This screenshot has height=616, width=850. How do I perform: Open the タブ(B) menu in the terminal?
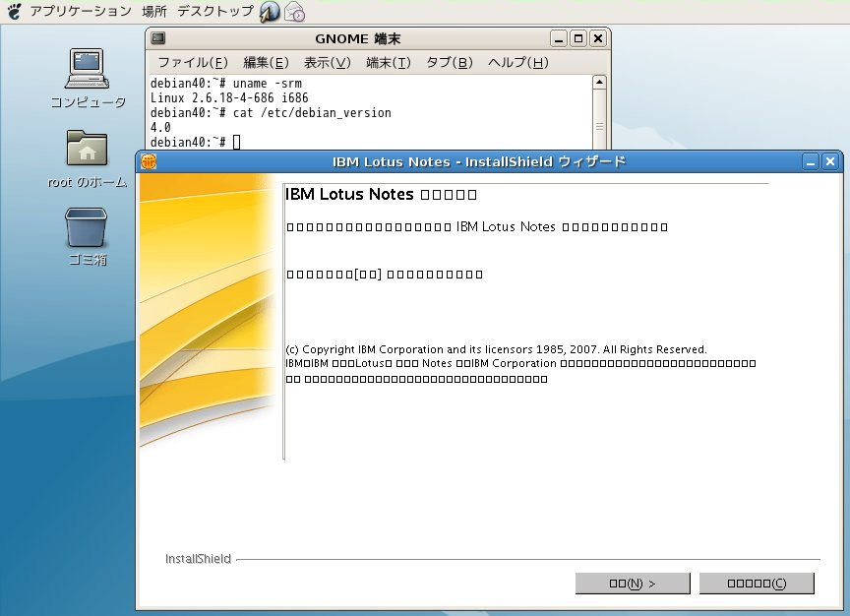pos(450,63)
